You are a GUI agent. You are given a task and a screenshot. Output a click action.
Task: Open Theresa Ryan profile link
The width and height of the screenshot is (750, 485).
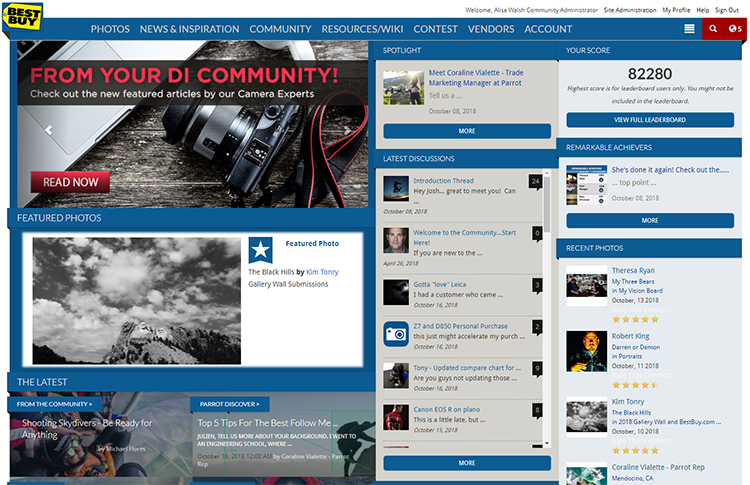pos(633,270)
